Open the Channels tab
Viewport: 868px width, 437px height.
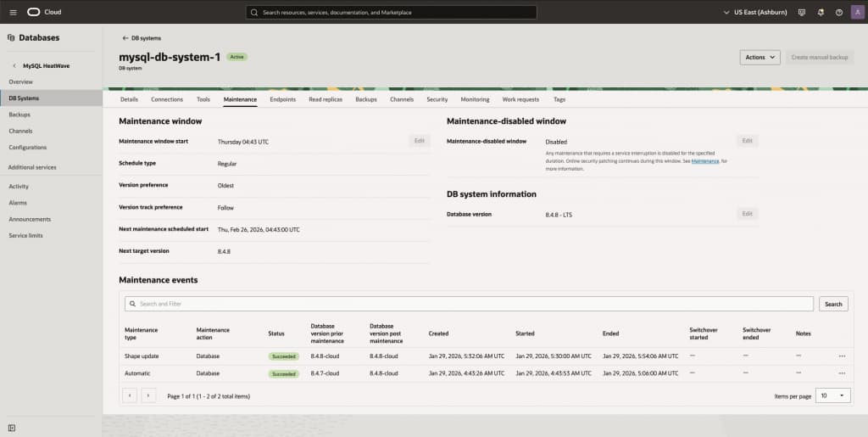coord(401,99)
